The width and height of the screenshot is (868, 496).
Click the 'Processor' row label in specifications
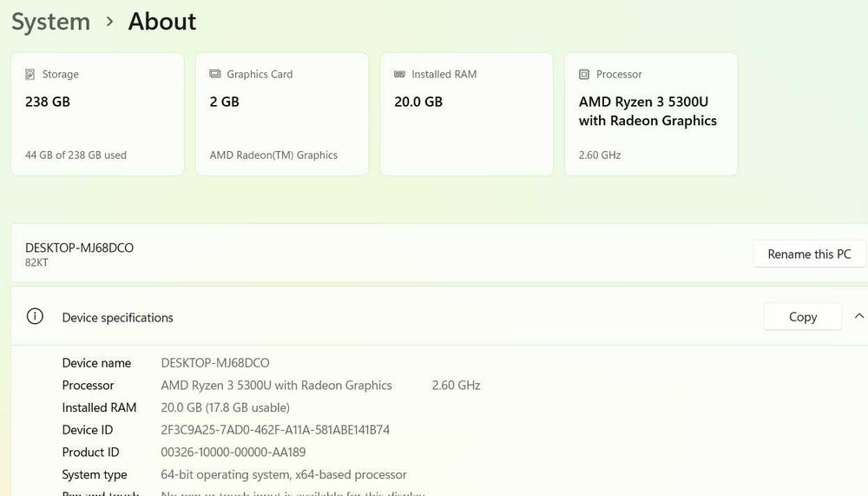[x=88, y=385]
